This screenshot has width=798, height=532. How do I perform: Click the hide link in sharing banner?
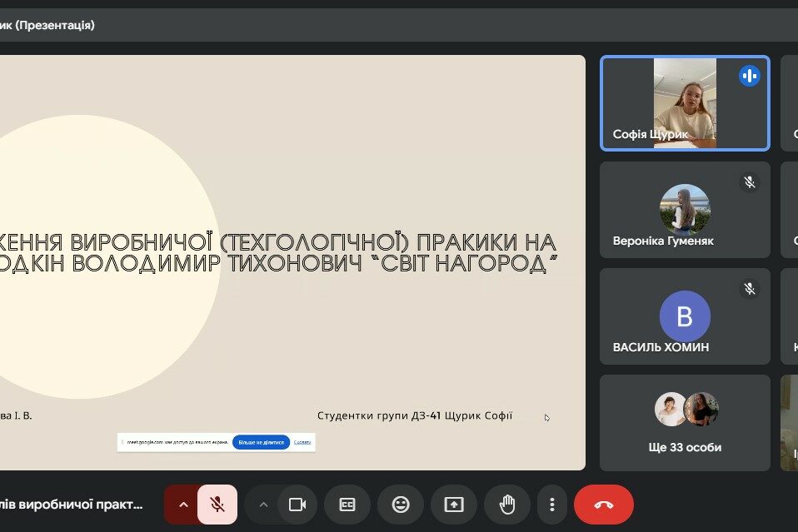pos(302,442)
